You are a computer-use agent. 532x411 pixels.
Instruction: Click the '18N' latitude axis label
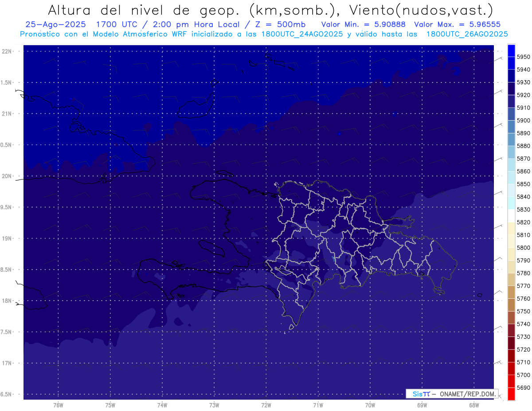pyautogui.click(x=7, y=301)
